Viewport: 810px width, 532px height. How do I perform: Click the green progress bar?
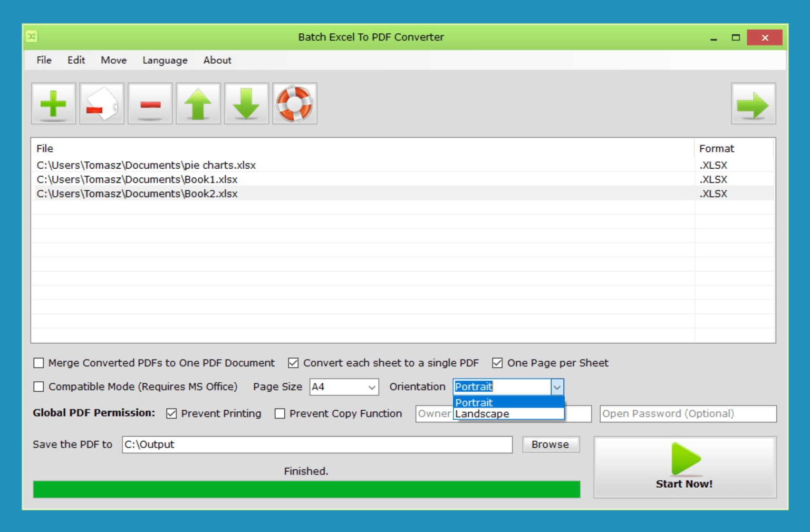[306, 489]
